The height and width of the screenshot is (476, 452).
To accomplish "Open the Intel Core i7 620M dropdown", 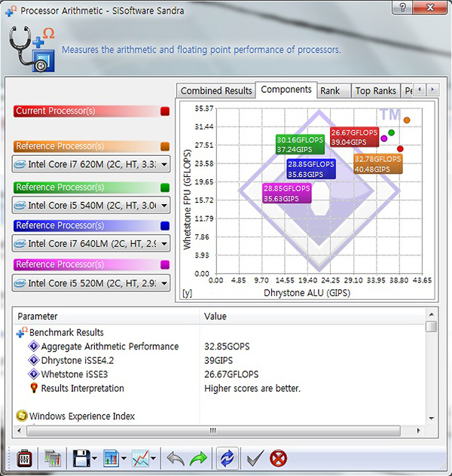I will 91,164.
